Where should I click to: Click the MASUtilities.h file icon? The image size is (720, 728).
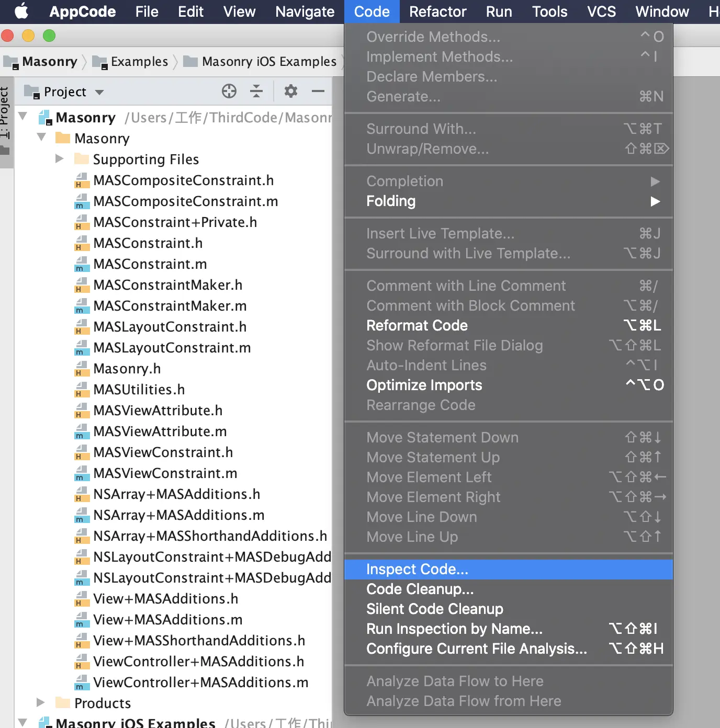coord(82,390)
